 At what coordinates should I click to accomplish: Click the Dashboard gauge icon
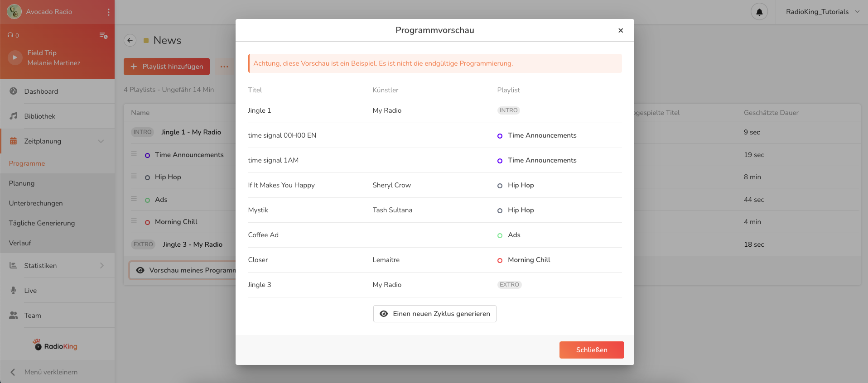coord(13,91)
